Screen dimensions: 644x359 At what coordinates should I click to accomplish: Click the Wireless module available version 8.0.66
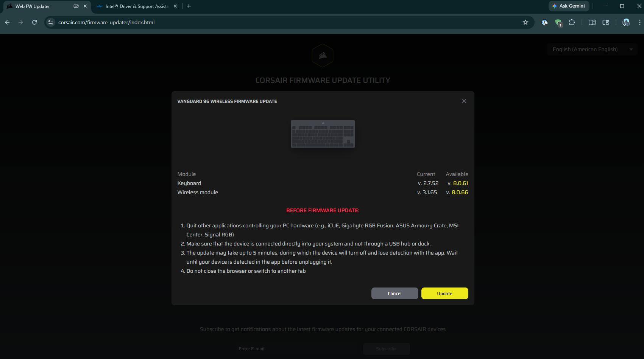click(x=457, y=192)
